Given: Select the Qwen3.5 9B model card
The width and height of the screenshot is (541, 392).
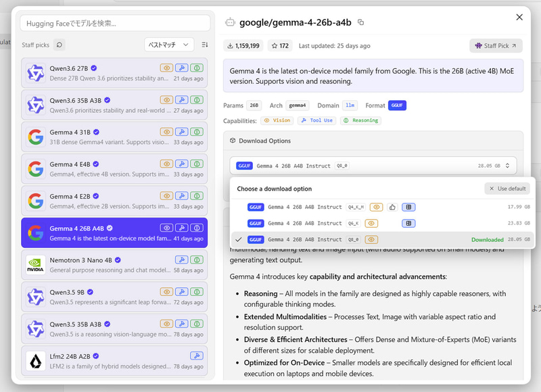Looking at the screenshot, I should pos(114,297).
